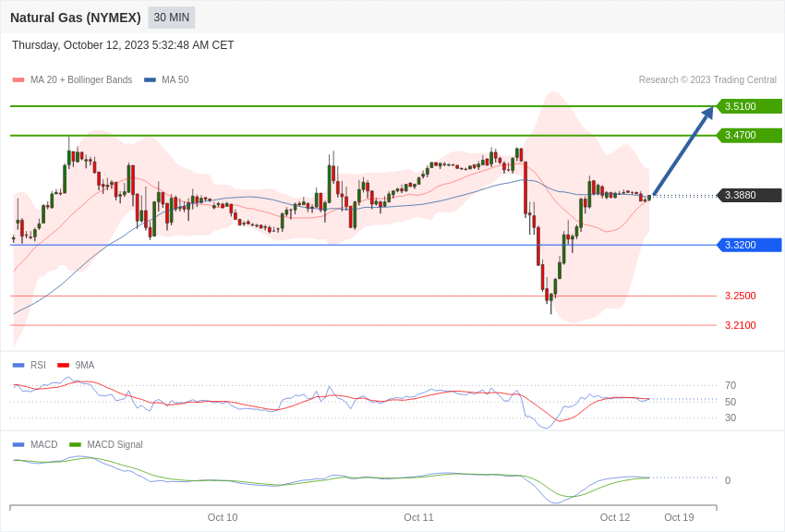
Task: Click the Oct 11 date axis label
Action: coord(418,517)
